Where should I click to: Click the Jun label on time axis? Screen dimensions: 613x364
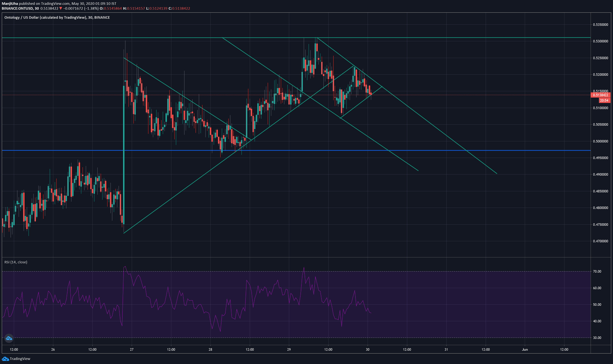[525, 350]
